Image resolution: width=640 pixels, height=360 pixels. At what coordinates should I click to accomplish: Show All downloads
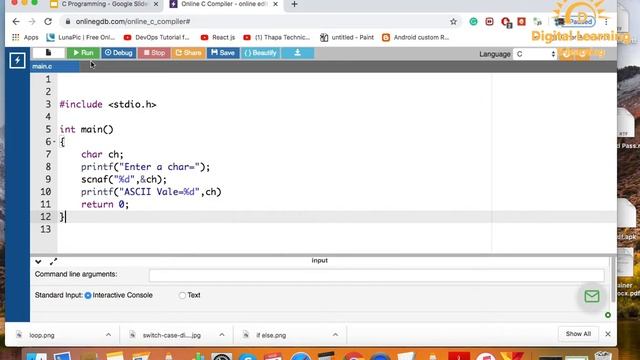click(578, 334)
